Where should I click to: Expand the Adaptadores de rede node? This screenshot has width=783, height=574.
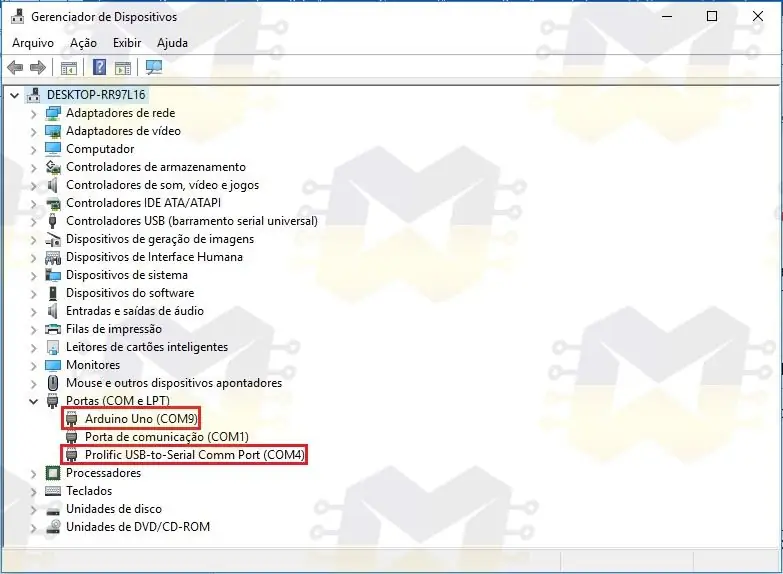(33, 113)
